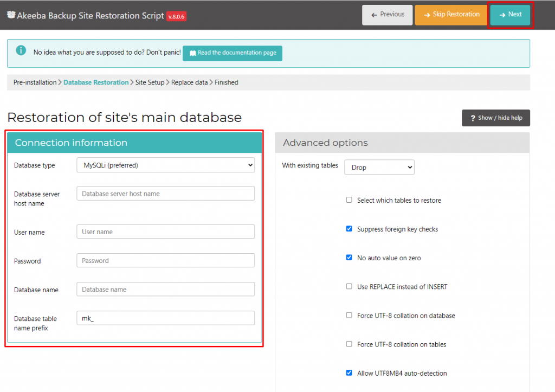Focus the Database server host name field
Viewport: 555px width, 392px height.
click(165, 194)
